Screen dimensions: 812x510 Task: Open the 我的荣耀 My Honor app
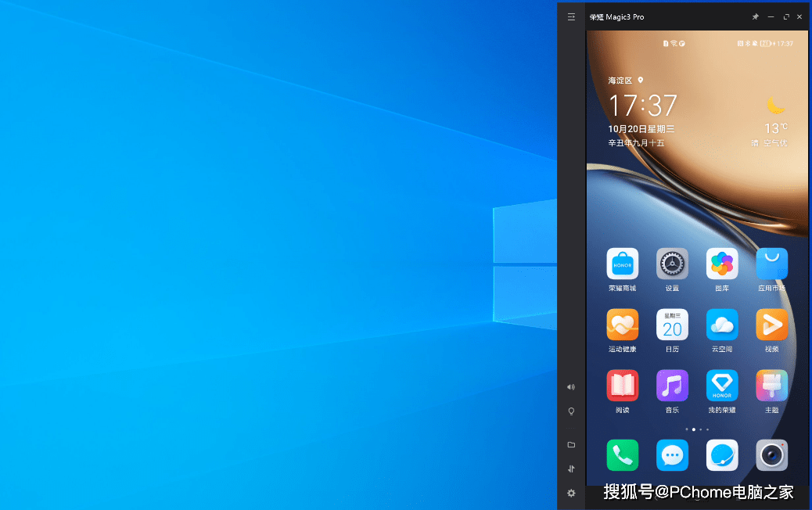pyautogui.click(x=722, y=386)
